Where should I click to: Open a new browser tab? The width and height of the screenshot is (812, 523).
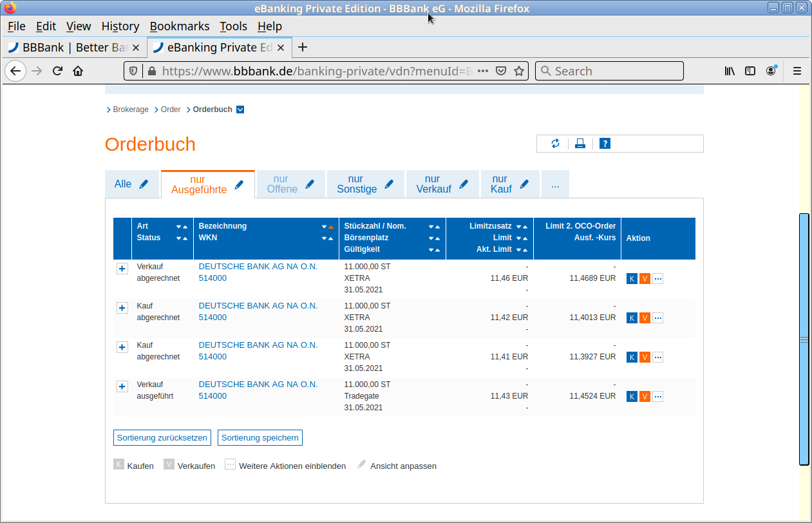pyautogui.click(x=303, y=48)
